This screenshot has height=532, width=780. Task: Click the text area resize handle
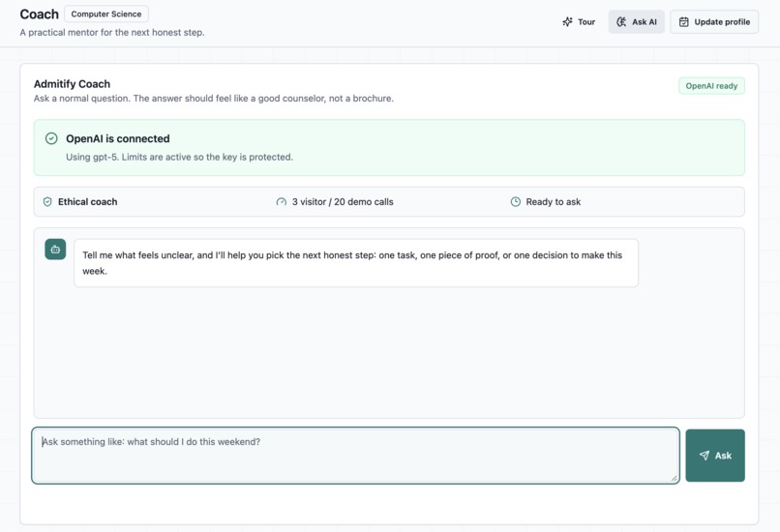[675, 478]
